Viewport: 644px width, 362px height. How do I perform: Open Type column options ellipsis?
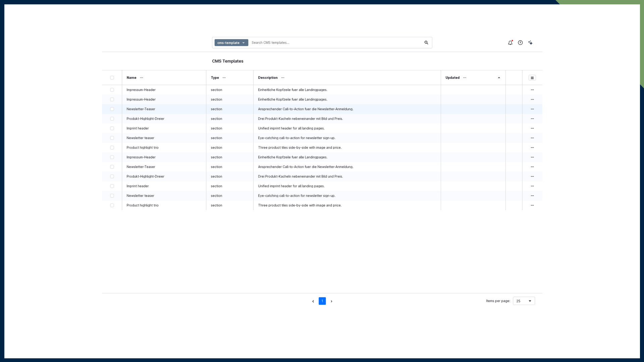click(224, 78)
